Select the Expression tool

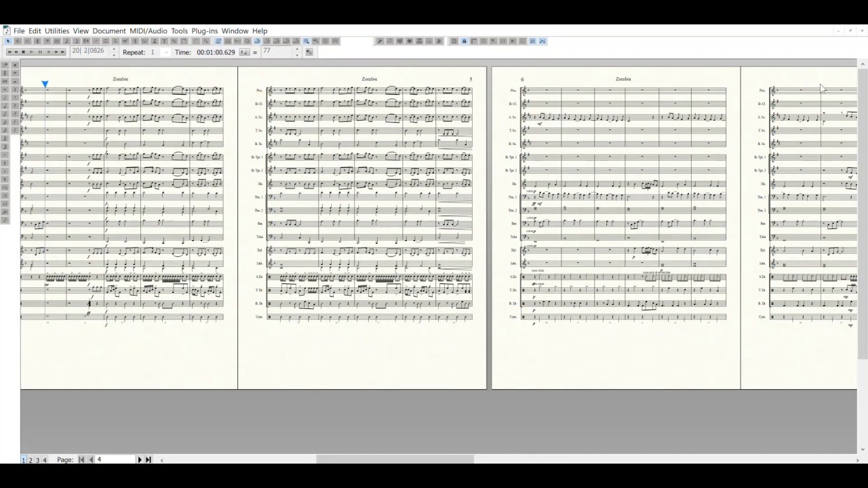[125, 41]
